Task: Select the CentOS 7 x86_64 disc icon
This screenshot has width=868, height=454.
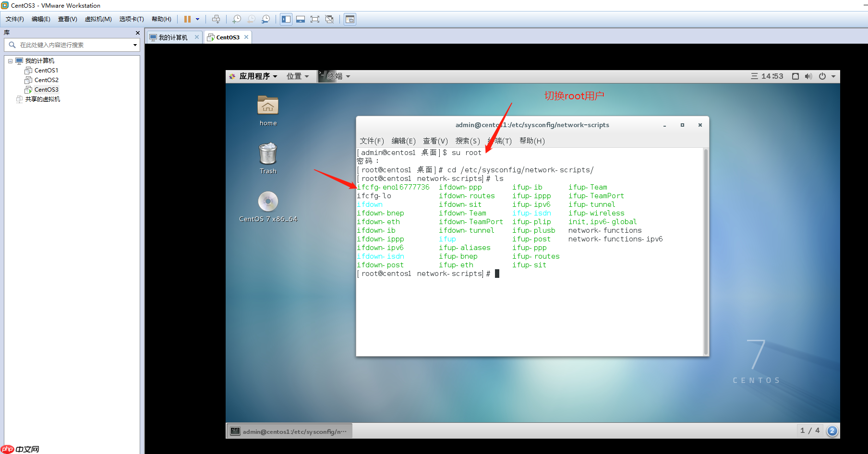Action: point(268,206)
